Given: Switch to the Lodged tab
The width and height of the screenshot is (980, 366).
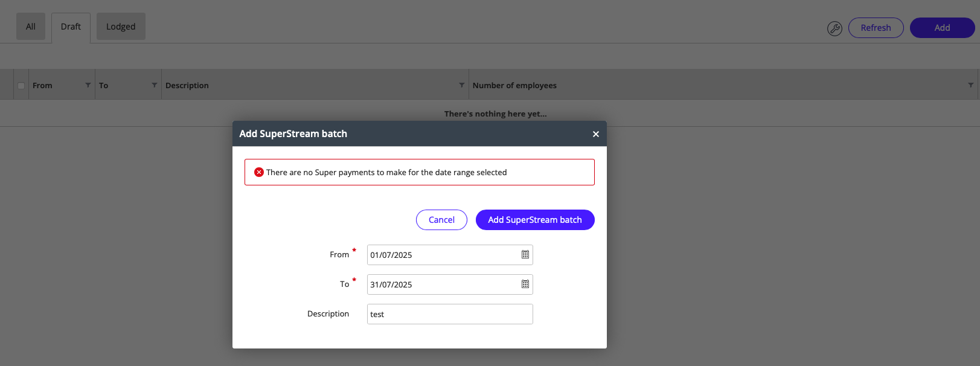Looking at the screenshot, I should click(121, 27).
